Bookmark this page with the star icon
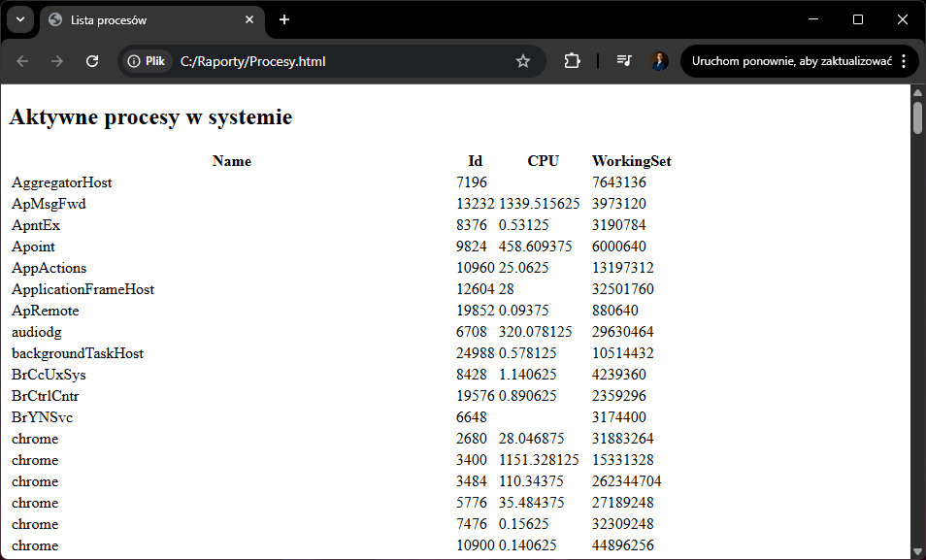Screen dimensions: 926x560 pyautogui.click(x=523, y=61)
